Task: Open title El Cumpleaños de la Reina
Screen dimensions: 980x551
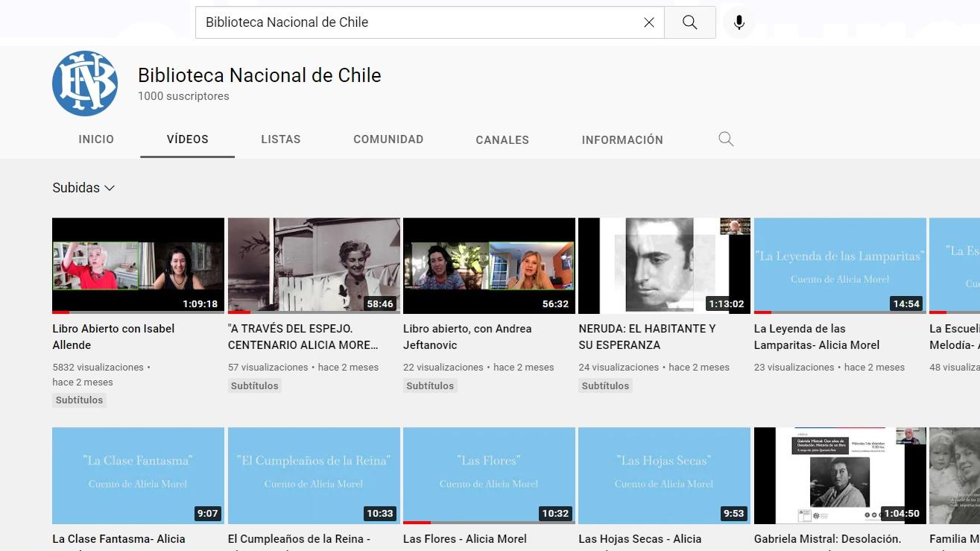Action: pyautogui.click(x=300, y=539)
